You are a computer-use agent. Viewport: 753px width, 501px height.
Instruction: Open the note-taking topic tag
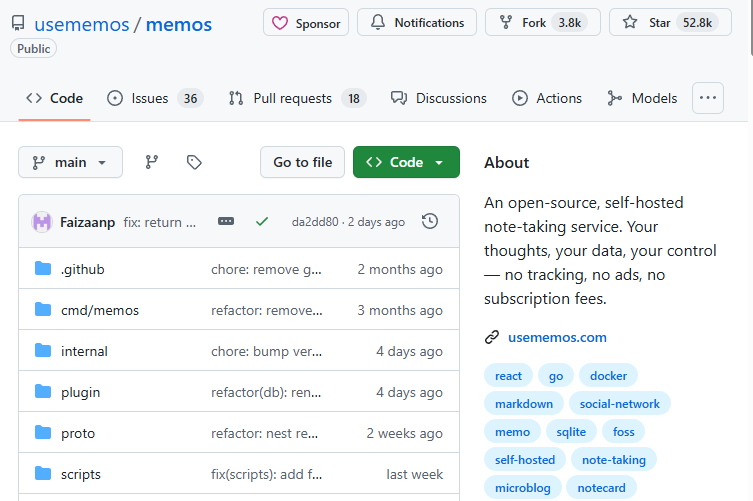tap(614, 459)
